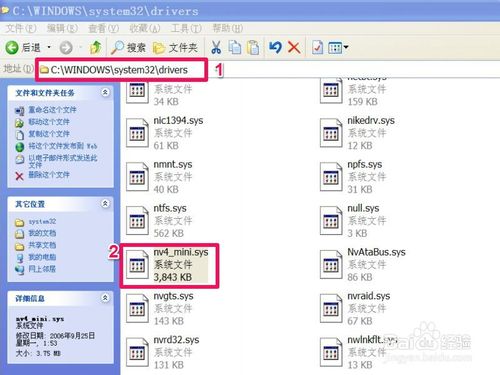Click the NvAtaBus.sys file name
Image resolution: width=500 pixels, height=375 pixels.
376,252
